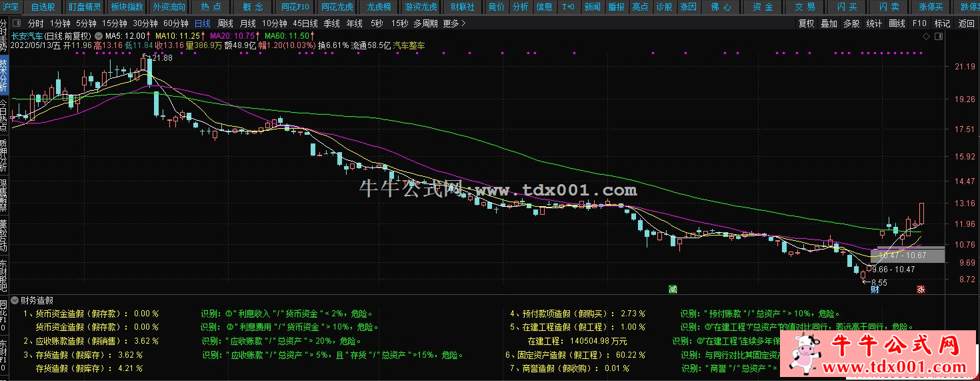Screen dimensions: 980x381
Task: Toggle the side panel icon beside the diamond
Action: [x=937, y=35]
